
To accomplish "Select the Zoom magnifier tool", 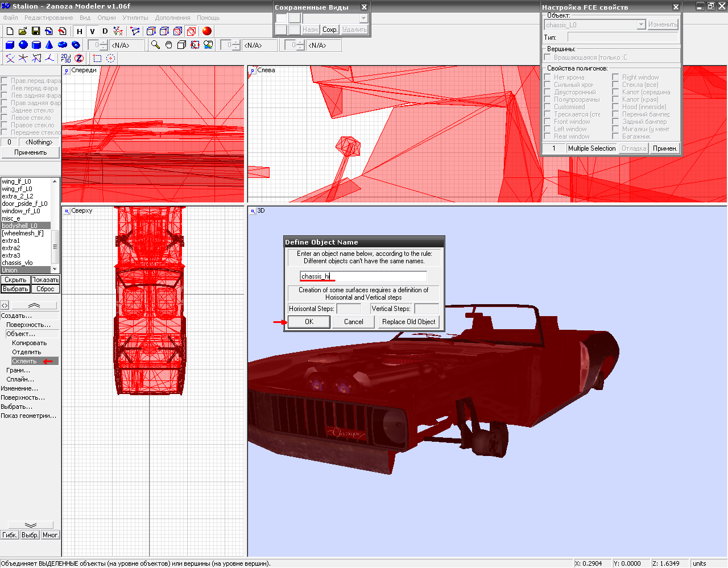I will pyautogui.click(x=155, y=45).
